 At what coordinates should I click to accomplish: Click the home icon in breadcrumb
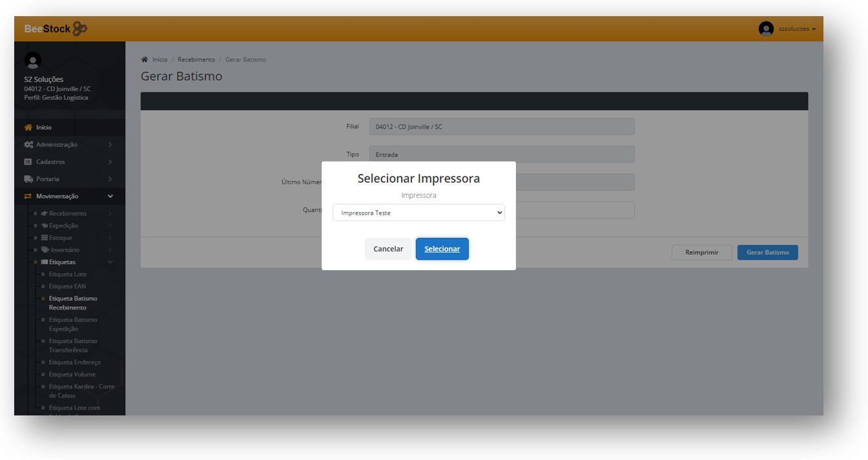pyautogui.click(x=144, y=60)
